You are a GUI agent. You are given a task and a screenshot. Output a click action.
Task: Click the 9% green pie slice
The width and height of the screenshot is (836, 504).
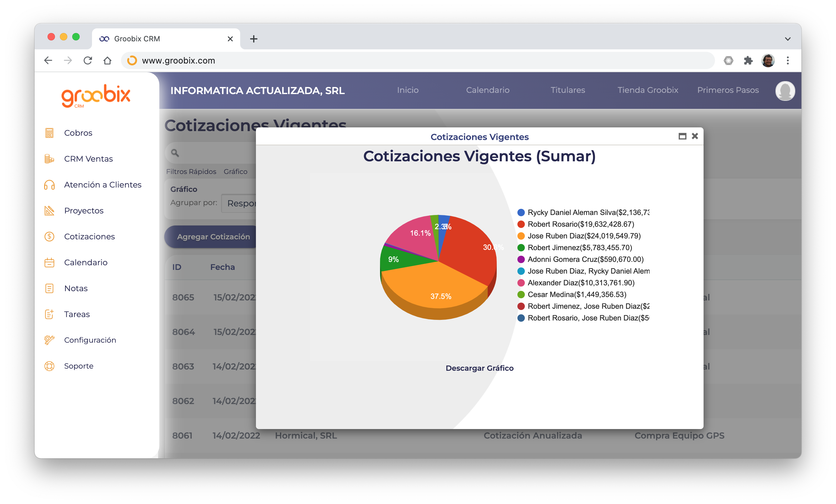coord(399,259)
